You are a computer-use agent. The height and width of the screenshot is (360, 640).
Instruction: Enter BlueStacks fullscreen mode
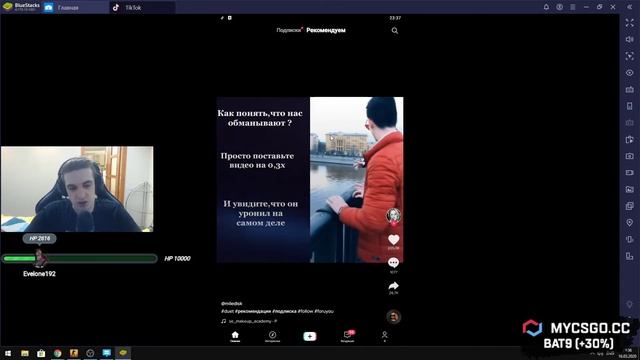630,23
